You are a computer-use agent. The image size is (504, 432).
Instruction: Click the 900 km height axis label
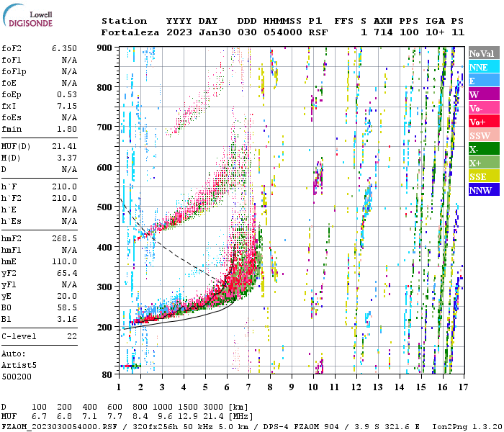coord(104,48)
